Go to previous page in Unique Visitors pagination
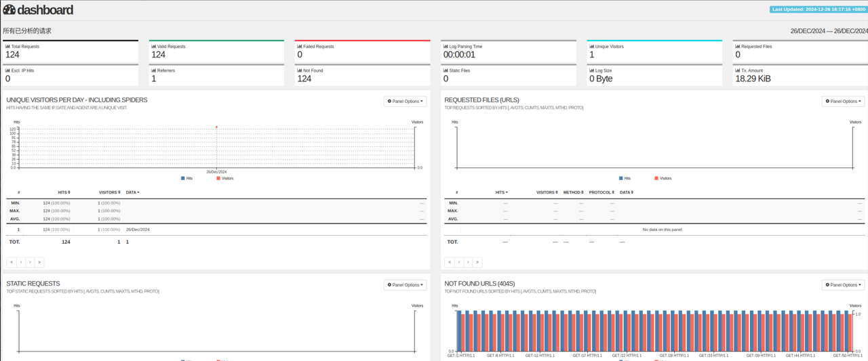868x361 pixels. tap(21, 262)
